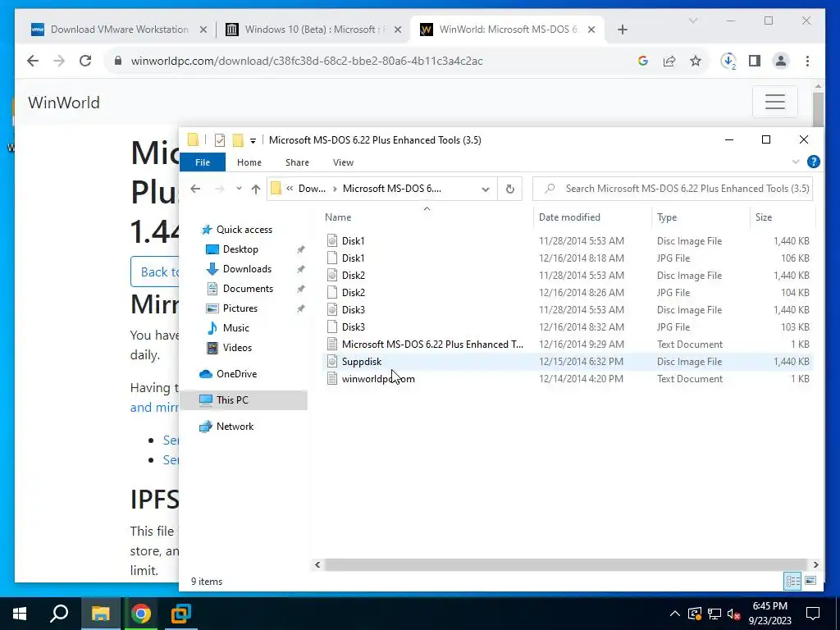Click the breadcrumb overflow chevron
This screenshot has width=840, height=630.
(x=290, y=189)
